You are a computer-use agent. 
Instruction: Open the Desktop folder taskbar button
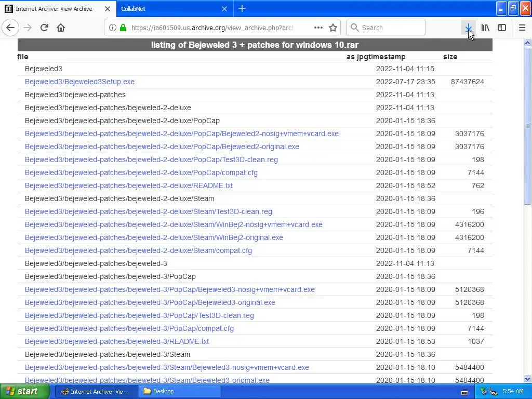tap(180, 391)
